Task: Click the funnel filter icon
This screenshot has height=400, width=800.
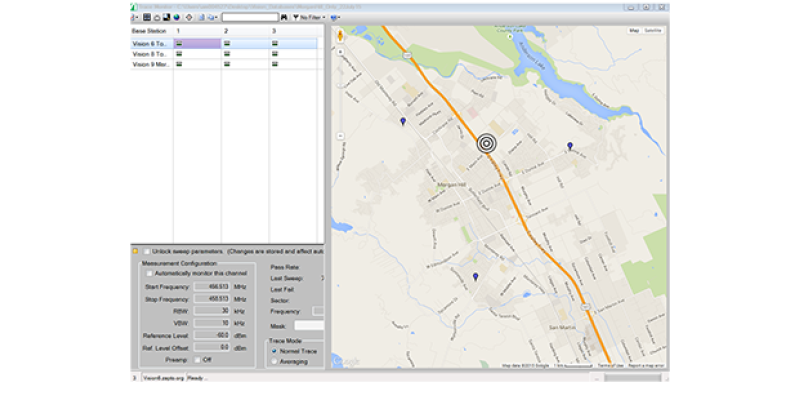Action: tap(296, 17)
